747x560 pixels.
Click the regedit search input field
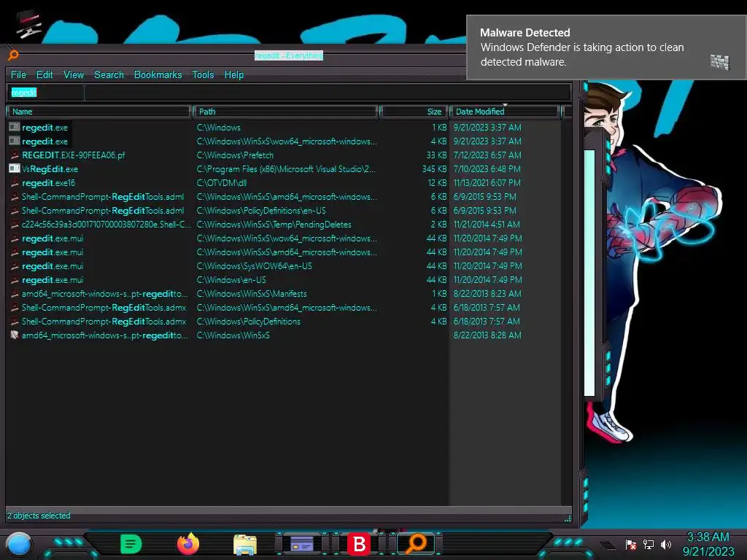click(289, 93)
